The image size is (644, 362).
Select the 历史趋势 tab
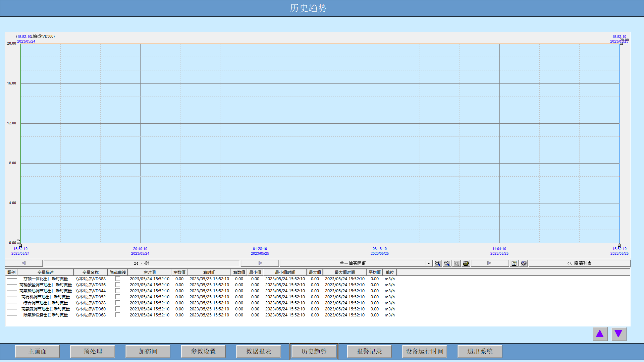tap(314, 351)
